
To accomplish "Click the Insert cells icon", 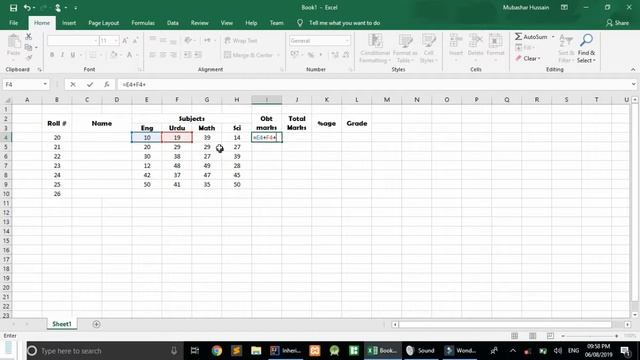I will pyautogui.click(x=456, y=41).
